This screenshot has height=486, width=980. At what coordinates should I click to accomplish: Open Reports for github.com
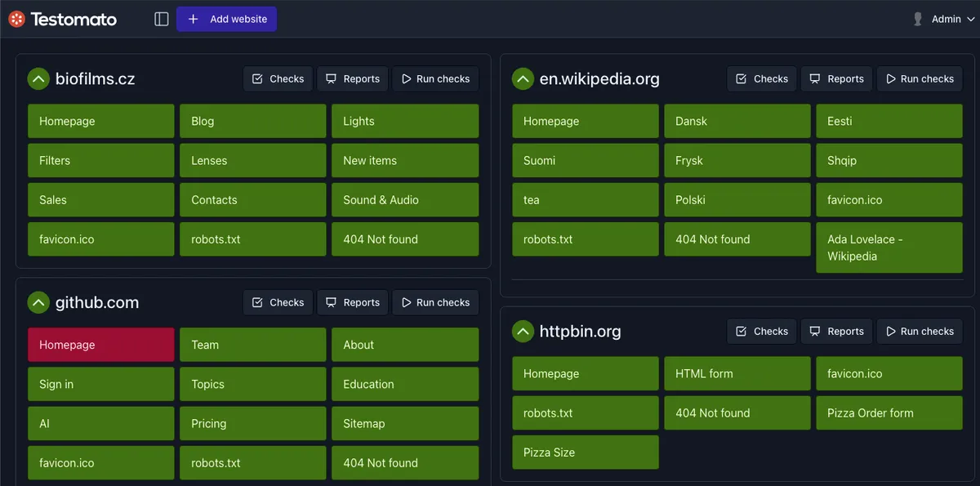(x=353, y=303)
